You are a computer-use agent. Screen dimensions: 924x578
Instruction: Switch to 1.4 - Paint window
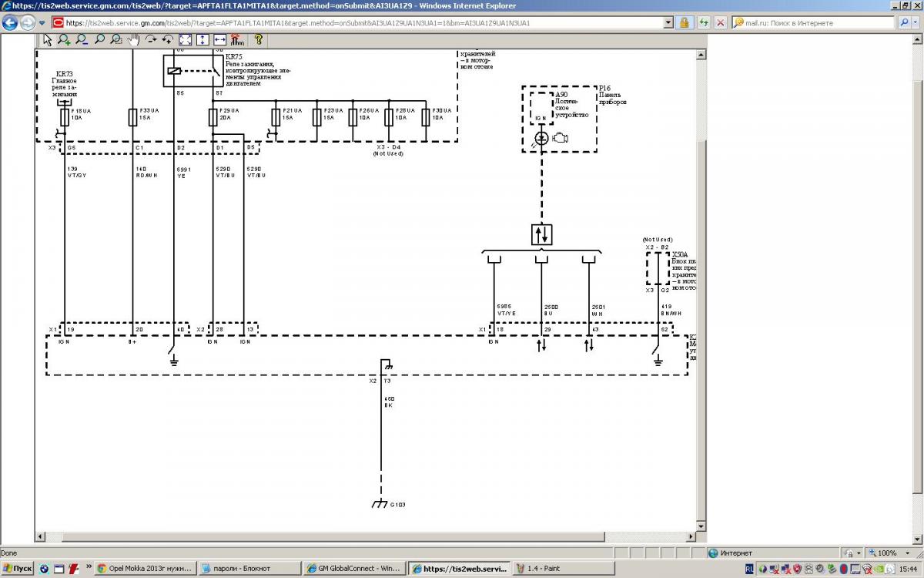[563, 569]
